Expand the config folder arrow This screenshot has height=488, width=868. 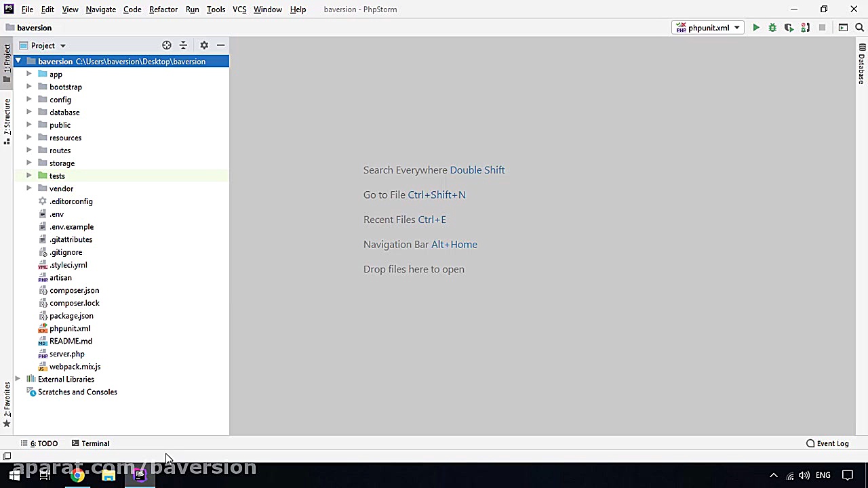tap(28, 100)
